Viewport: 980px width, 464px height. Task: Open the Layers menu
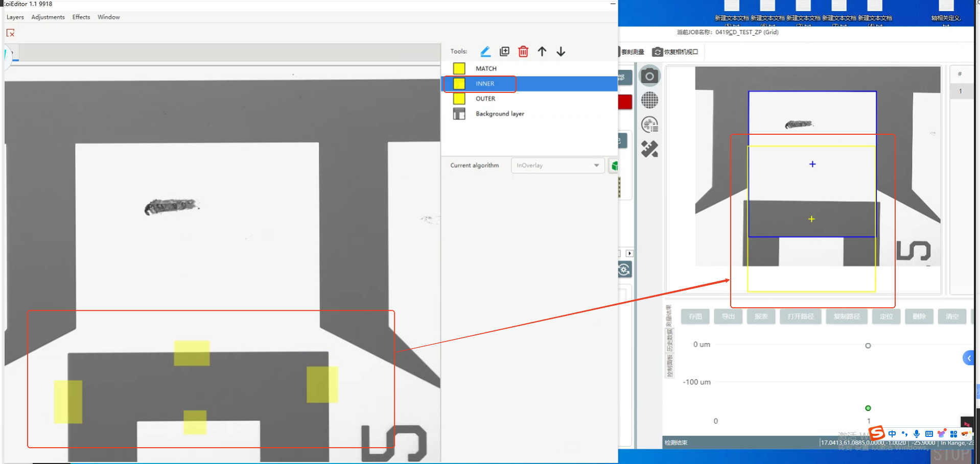tap(15, 17)
